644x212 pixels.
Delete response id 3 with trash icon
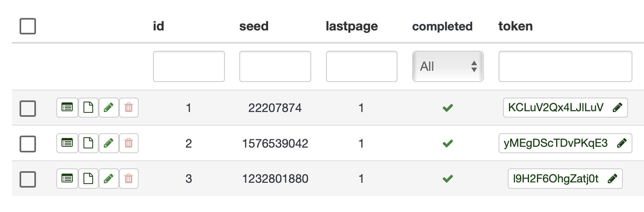(129, 178)
